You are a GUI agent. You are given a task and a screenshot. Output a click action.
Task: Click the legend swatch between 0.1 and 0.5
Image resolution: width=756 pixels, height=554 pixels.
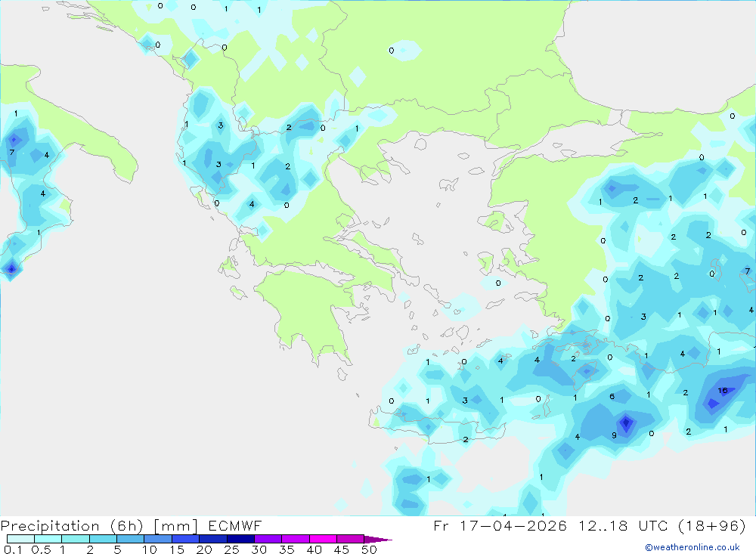[20, 539]
